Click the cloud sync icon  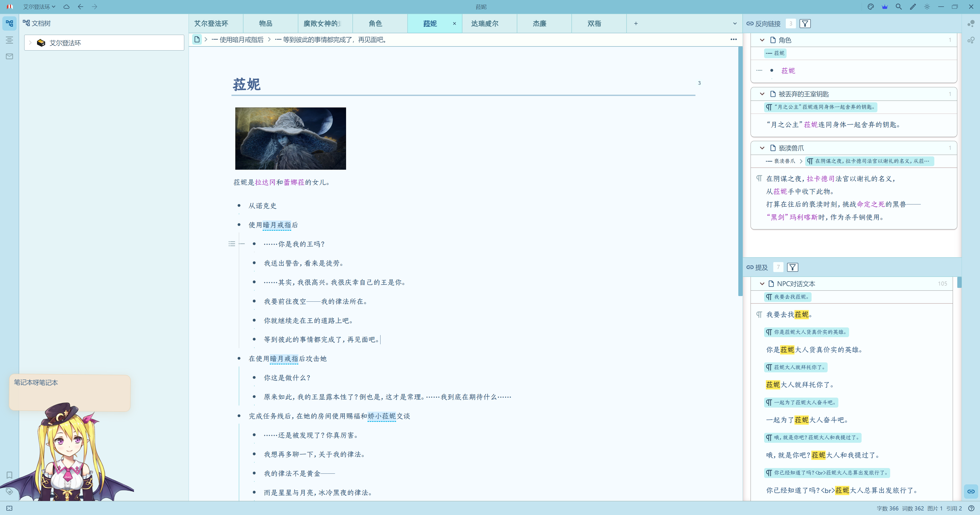click(66, 6)
